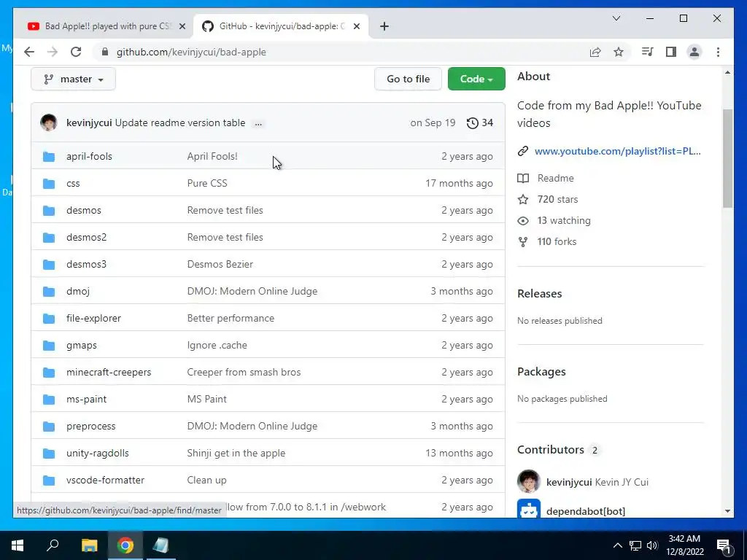Click the page vertical scrollbar thumb

coord(727,158)
